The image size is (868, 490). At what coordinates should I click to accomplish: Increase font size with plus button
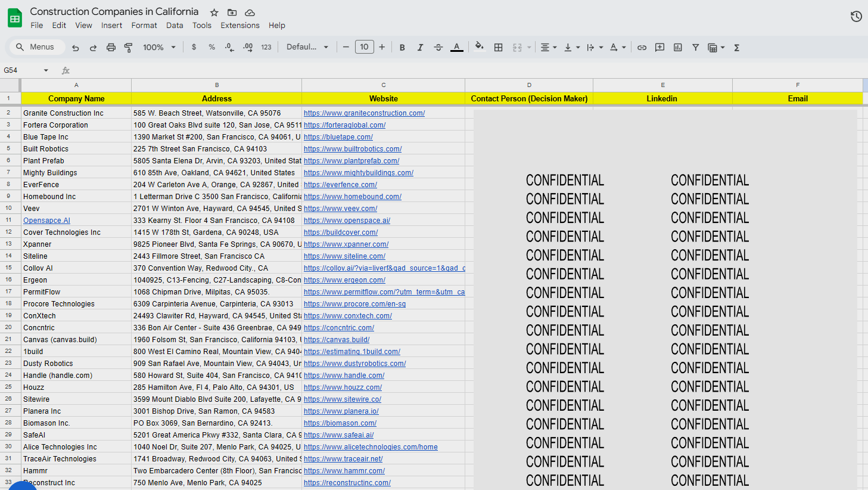point(382,47)
